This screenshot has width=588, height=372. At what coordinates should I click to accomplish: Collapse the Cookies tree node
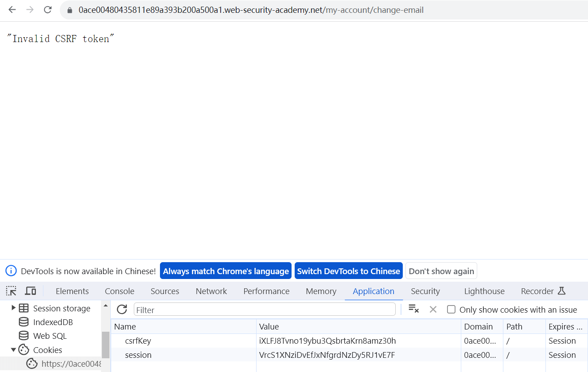click(x=13, y=350)
